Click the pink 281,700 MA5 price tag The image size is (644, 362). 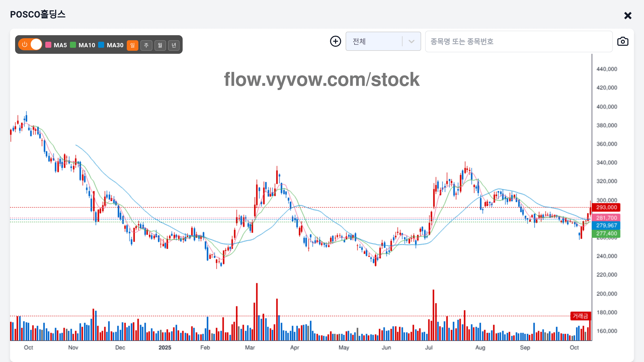click(606, 218)
